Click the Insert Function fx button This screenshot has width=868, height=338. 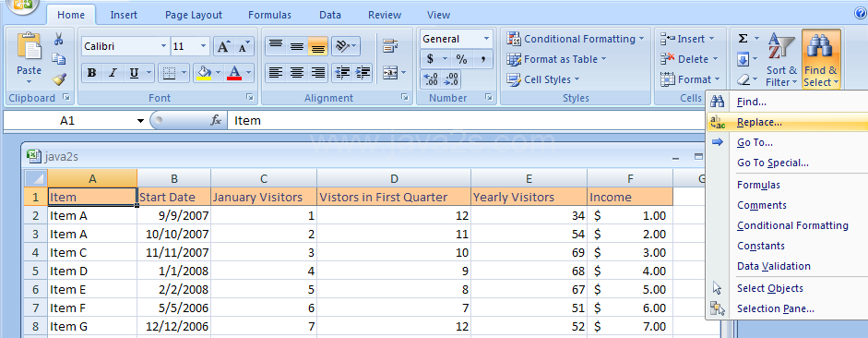point(216,120)
